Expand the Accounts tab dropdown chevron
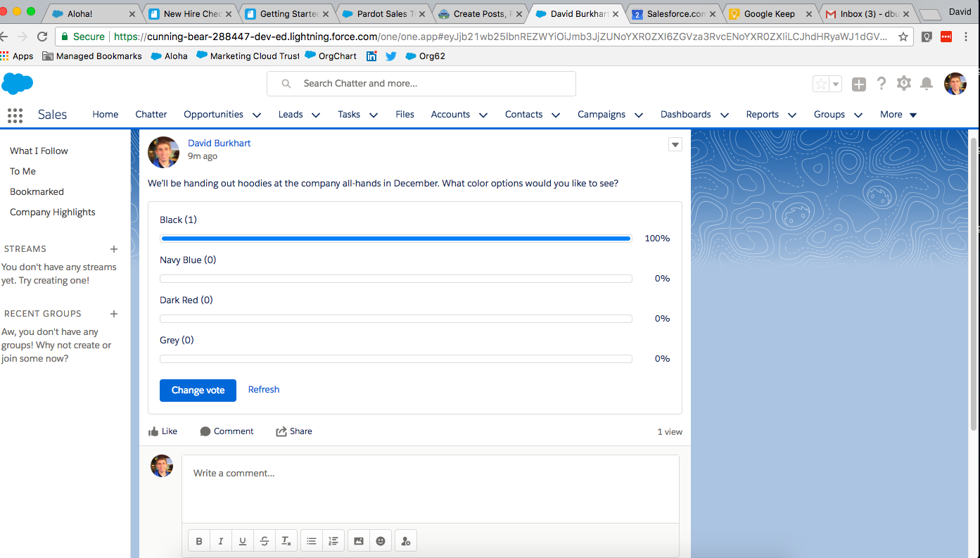 coord(483,115)
